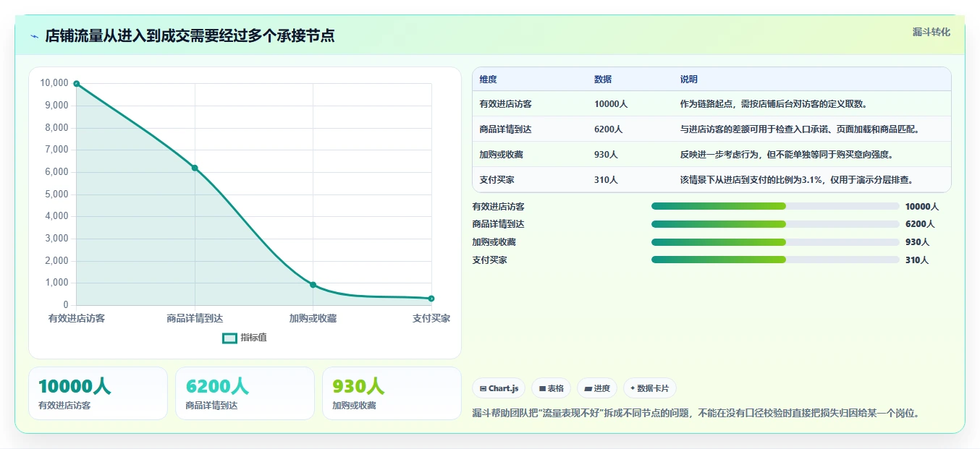Click the 数据 column header

tap(603, 80)
